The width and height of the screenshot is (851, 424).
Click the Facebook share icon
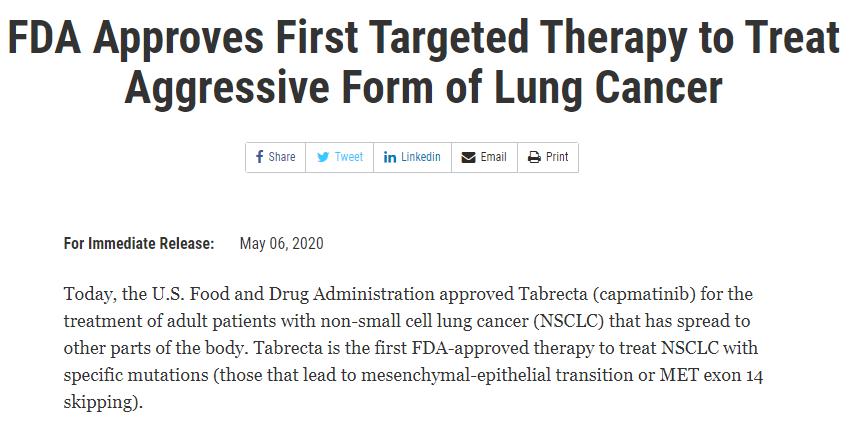coord(260,157)
